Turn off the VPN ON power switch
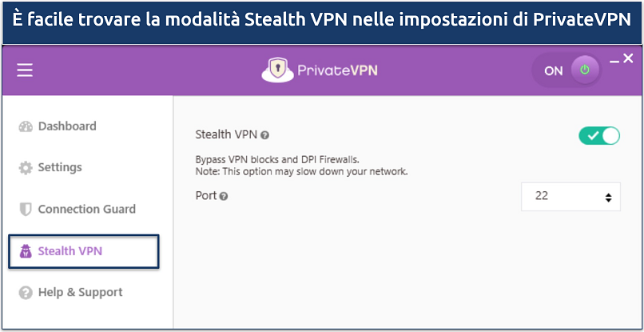 pos(584,70)
